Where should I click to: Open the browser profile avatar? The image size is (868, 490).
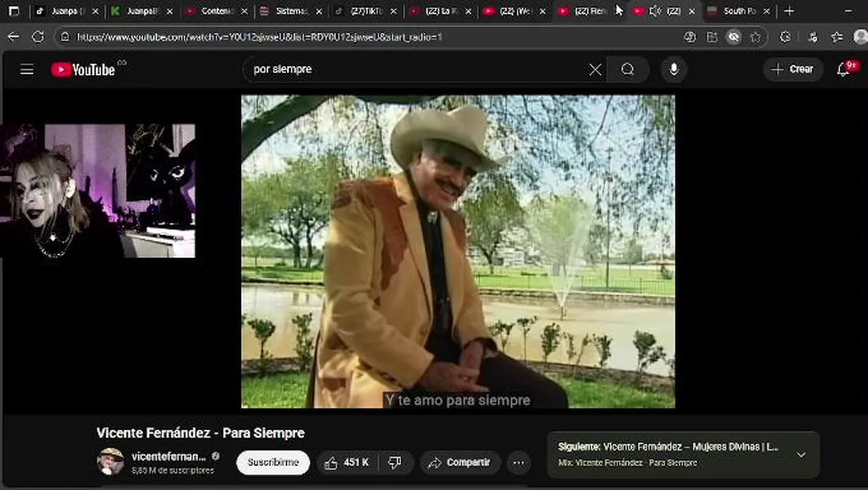(x=861, y=37)
